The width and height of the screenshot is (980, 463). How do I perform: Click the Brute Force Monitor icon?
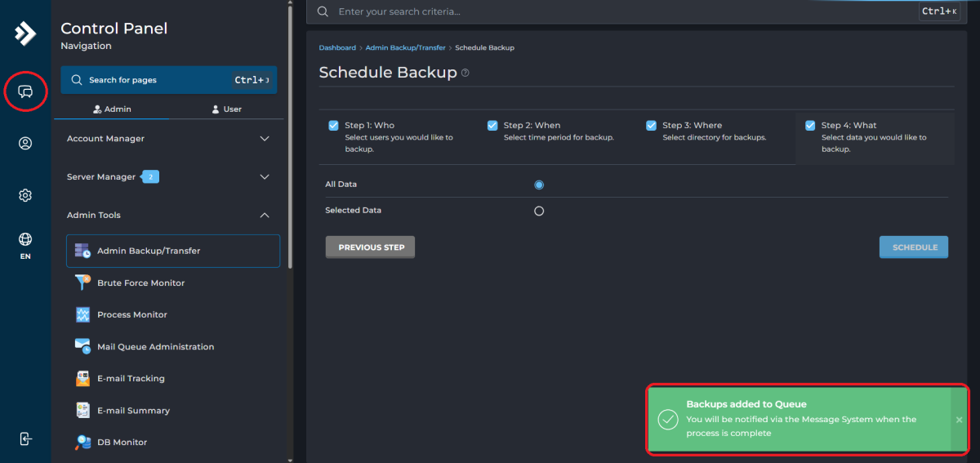click(82, 283)
